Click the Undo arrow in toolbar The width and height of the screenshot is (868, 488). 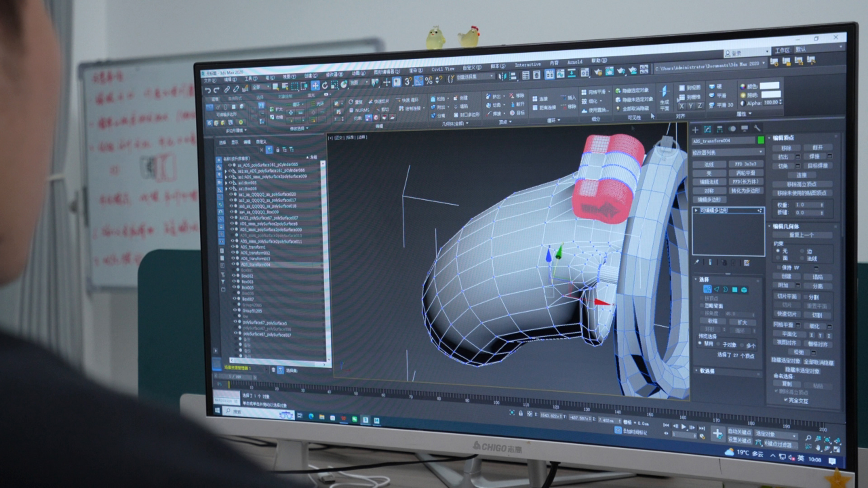pyautogui.click(x=208, y=90)
